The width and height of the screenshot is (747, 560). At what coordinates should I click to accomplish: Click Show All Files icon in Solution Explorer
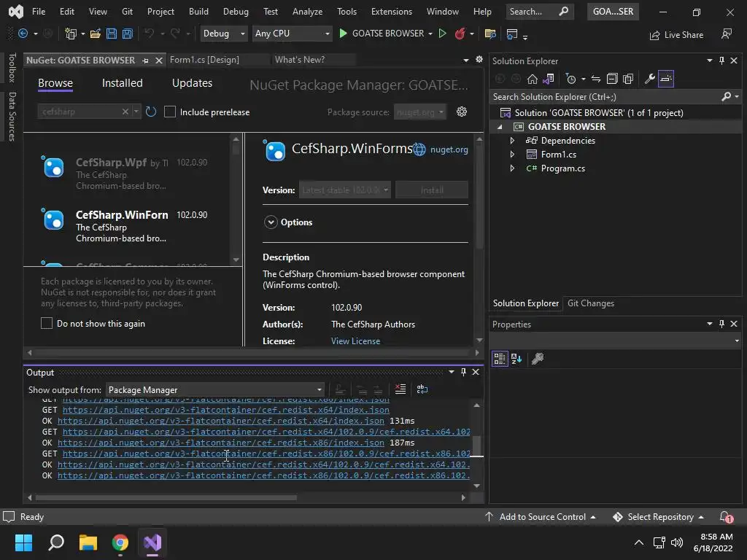click(628, 79)
